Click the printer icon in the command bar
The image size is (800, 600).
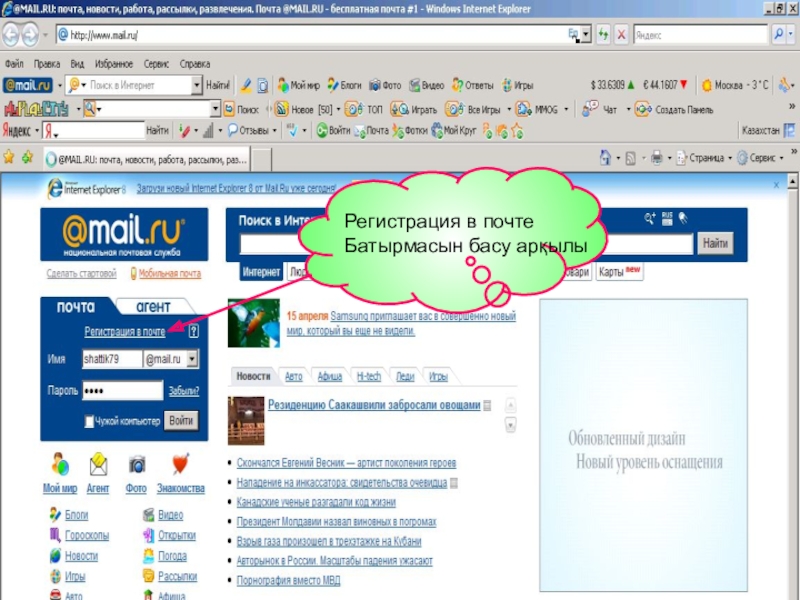(x=657, y=158)
